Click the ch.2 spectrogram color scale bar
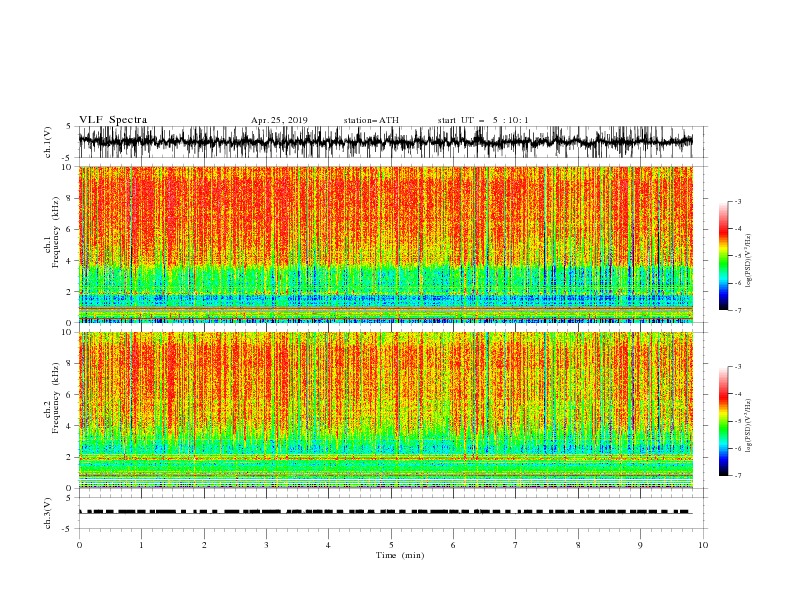The image size is (792, 612). pyautogui.click(x=723, y=421)
